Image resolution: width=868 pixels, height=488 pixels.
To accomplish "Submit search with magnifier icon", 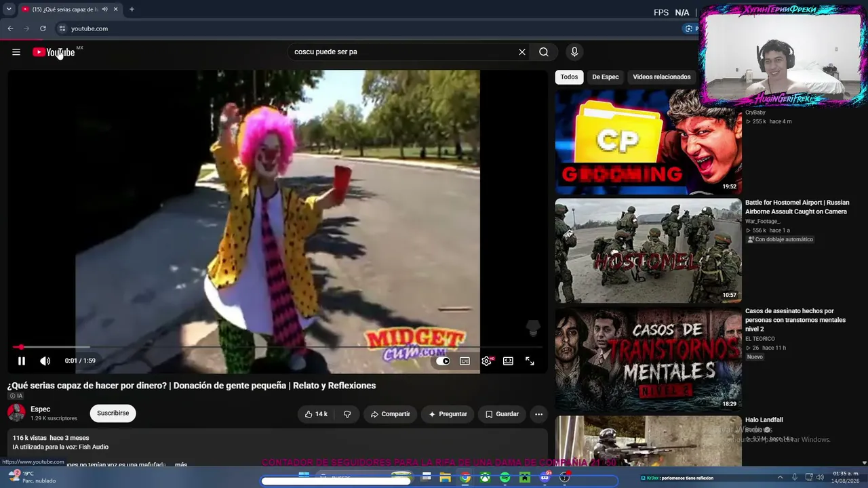I will [x=544, y=52].
